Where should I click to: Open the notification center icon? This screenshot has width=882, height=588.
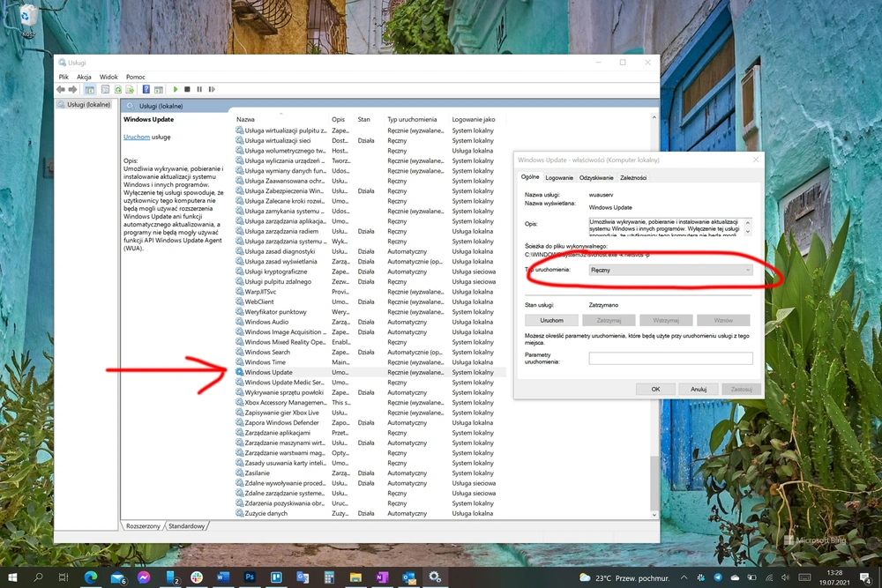tap(866, 577)
